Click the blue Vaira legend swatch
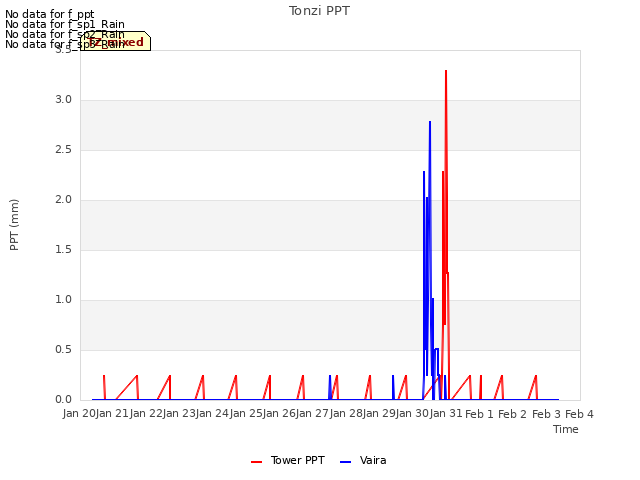 point(345,462)
